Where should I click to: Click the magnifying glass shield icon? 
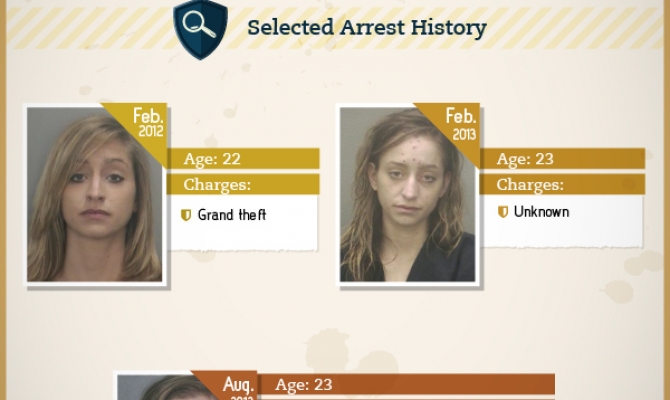200,29
